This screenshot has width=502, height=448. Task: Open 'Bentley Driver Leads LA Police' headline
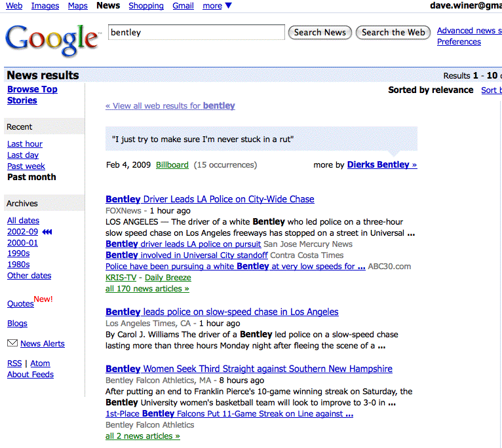pyautogui.click(x=210, y=199)
